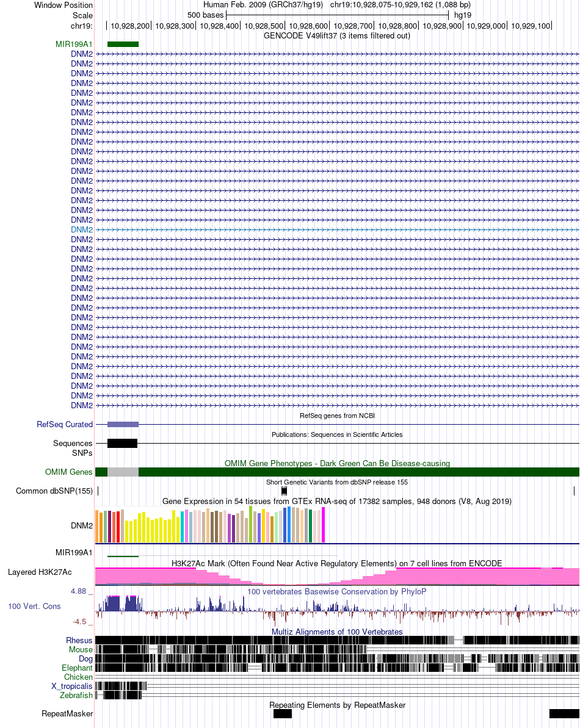
Task: Click the rightmost SNP tick in Common dbSNP track
Action: click(575, 491)
